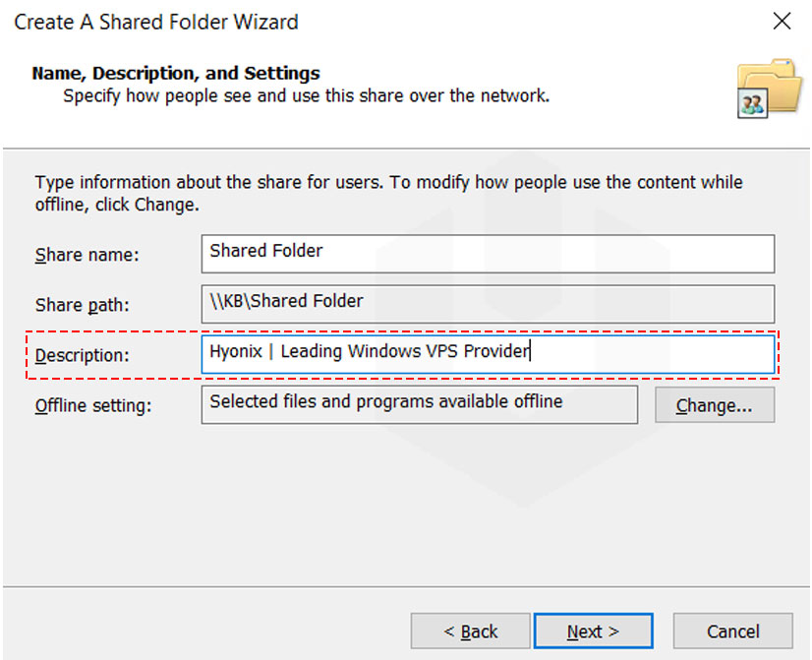The image size is (812, 660).
Task: Close the Create A Shared Folder Wizard
Action: (782, 22)
